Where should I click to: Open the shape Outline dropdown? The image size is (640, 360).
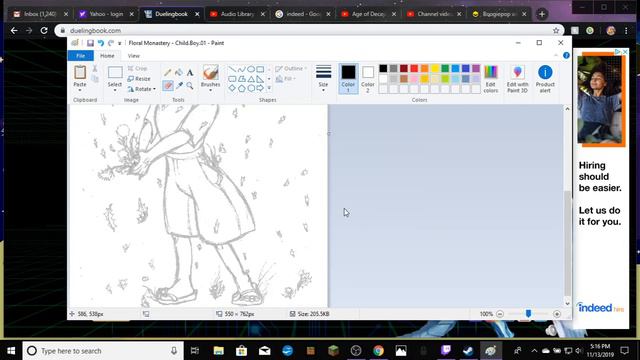(x=291, y=69)
